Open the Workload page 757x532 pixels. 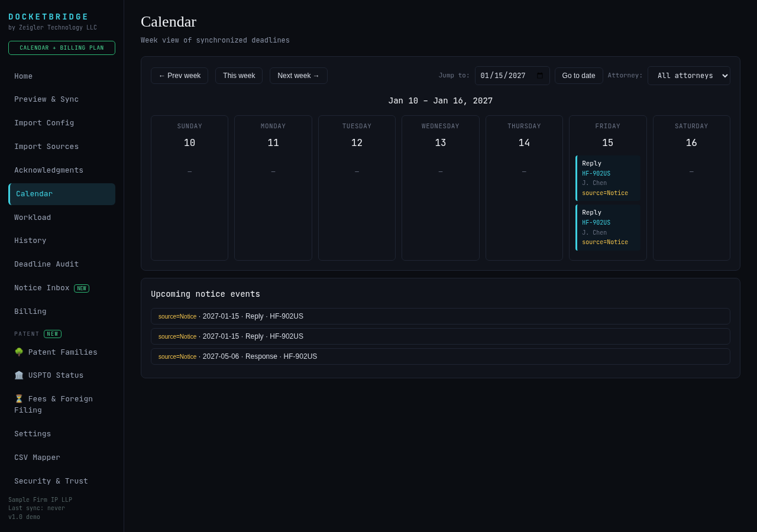click(x=62, y=218)
